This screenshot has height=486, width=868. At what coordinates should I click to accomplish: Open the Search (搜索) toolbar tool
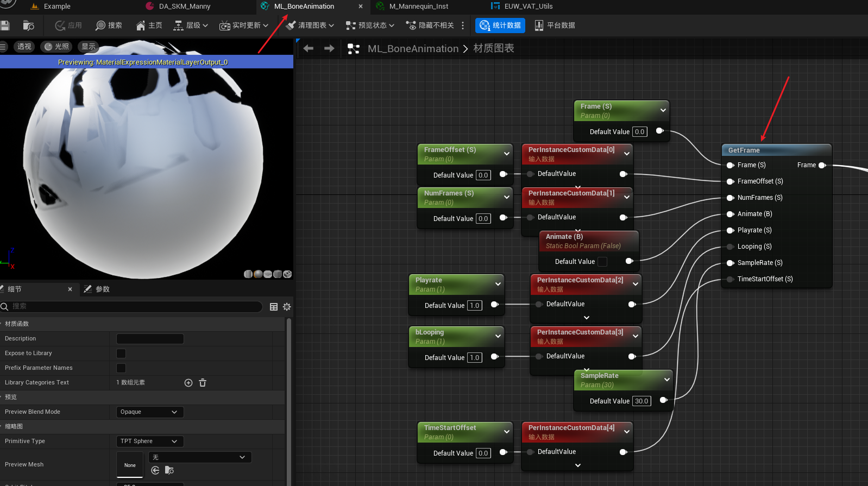109,26
